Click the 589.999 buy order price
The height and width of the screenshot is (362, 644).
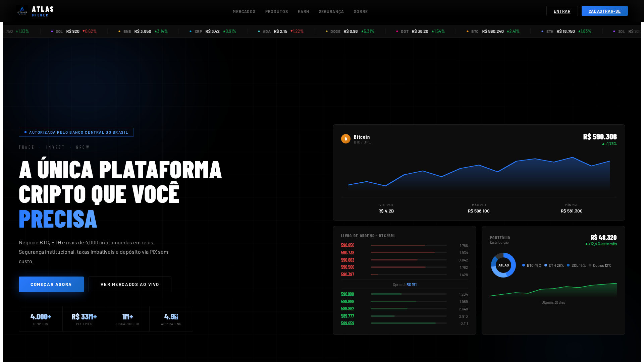point(347,302)
